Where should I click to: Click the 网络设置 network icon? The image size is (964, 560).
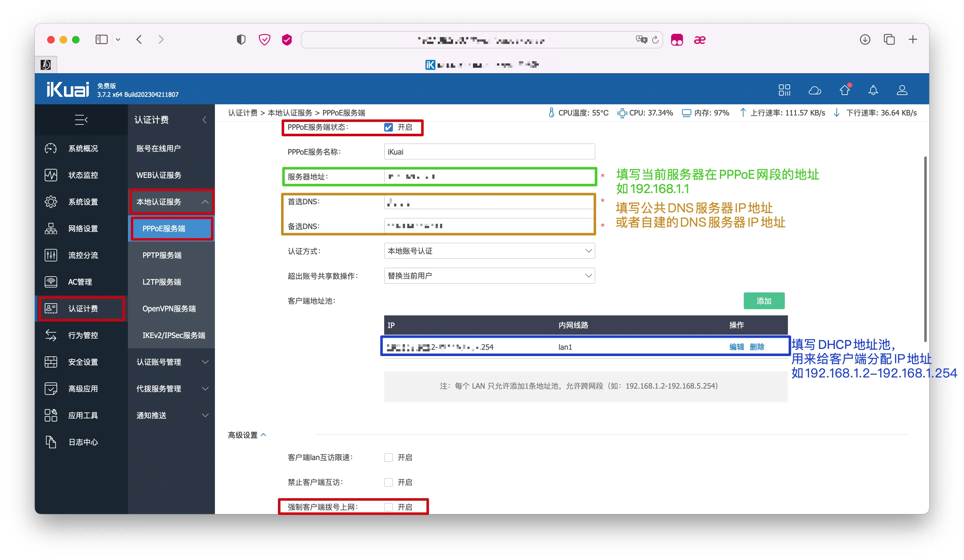[x=51, y=228]
